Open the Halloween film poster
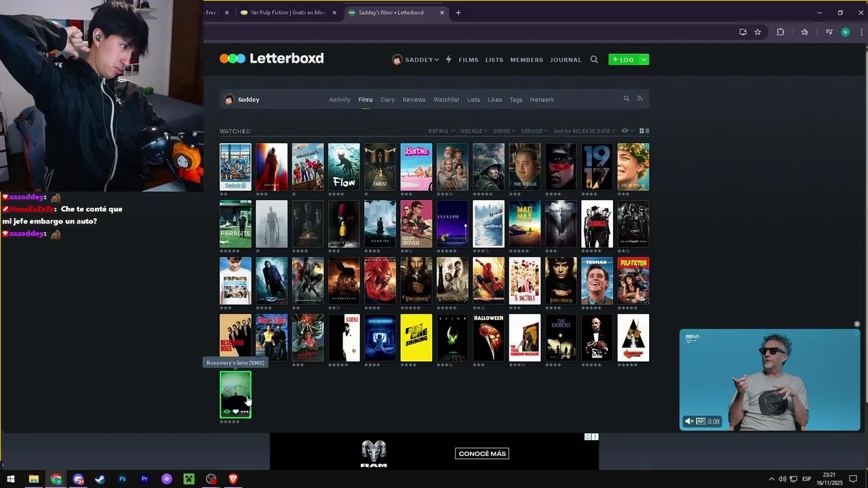This screenshot has height=488, width=868. pyautogui.click(x=488, y=338)
